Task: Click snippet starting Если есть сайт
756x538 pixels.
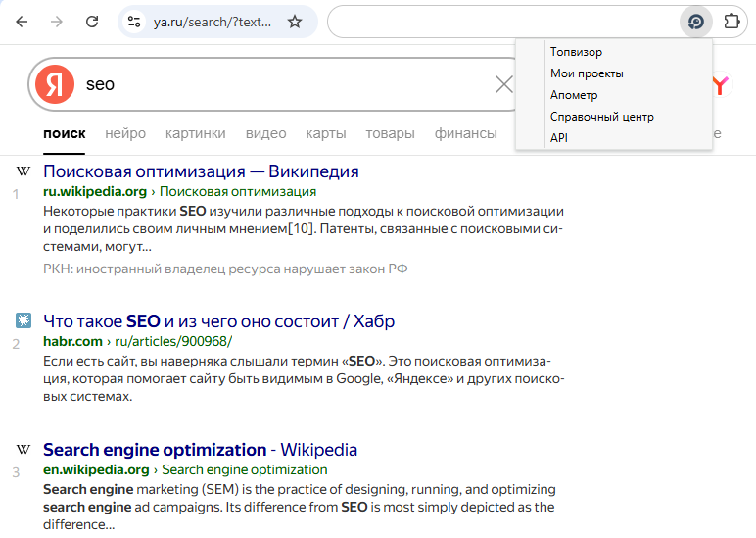Action: pos(304,379)
